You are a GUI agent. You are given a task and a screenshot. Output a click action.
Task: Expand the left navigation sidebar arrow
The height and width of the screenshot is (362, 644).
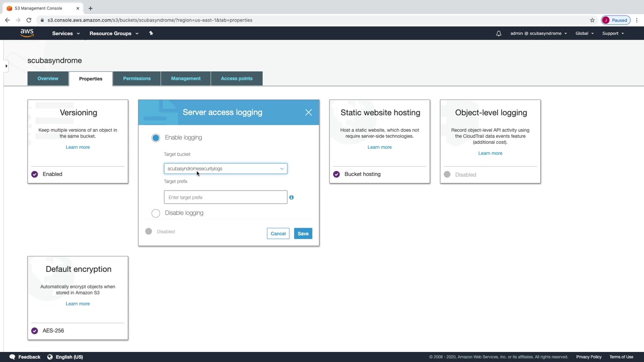[x=6, y=66]
